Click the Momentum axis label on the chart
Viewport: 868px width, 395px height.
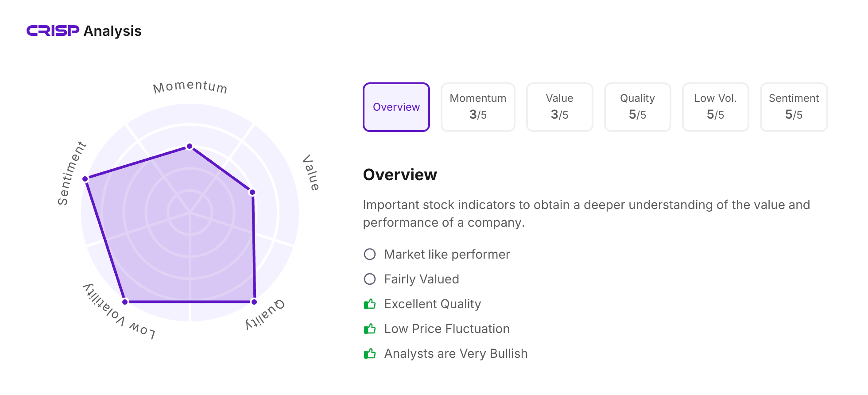coord(190,86)
